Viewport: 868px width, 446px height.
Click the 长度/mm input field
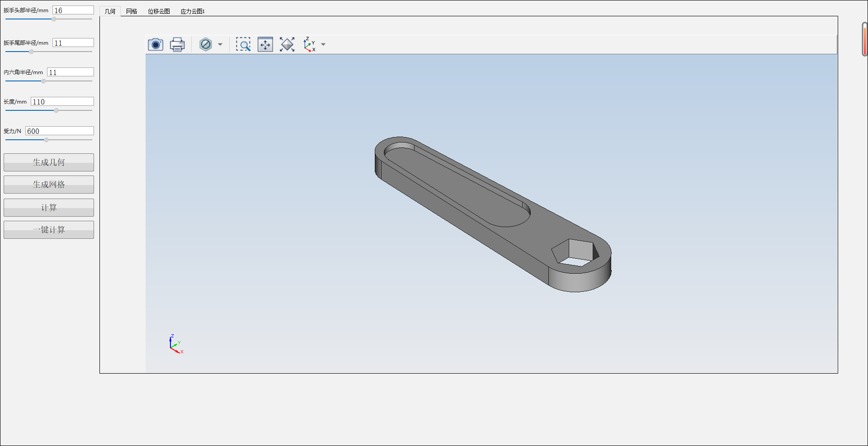(62, 101)
